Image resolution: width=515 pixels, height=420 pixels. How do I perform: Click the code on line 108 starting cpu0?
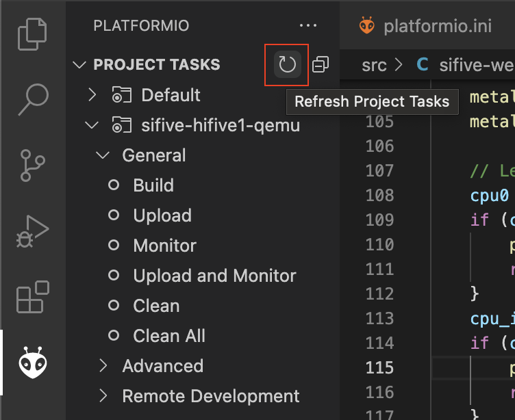pos(490,196)
